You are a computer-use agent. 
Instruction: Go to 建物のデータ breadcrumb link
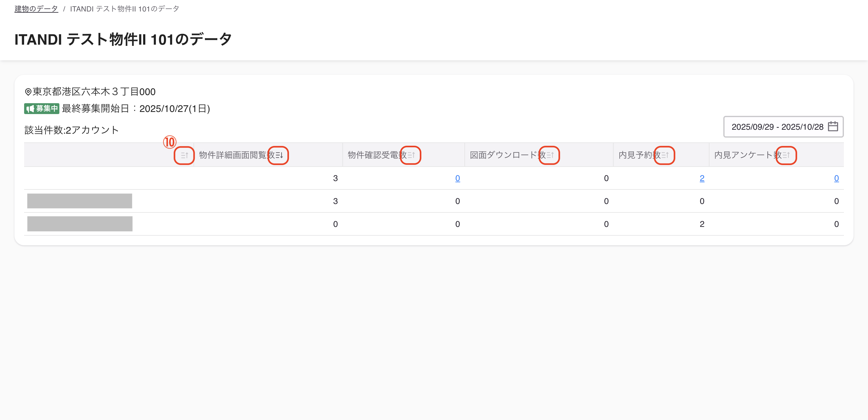(36, 9)
